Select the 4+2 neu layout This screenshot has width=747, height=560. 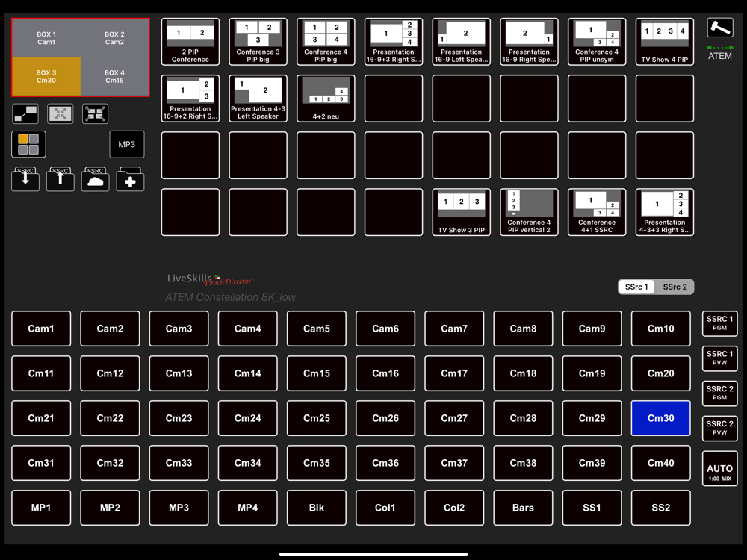tap(326, 99)
